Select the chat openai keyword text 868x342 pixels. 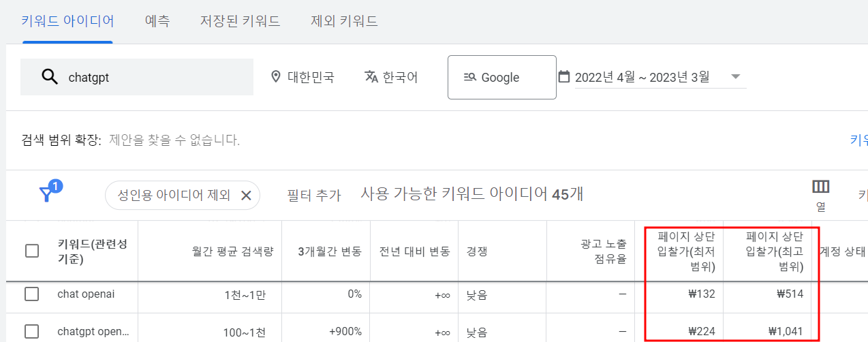click(x=86, y=294)
